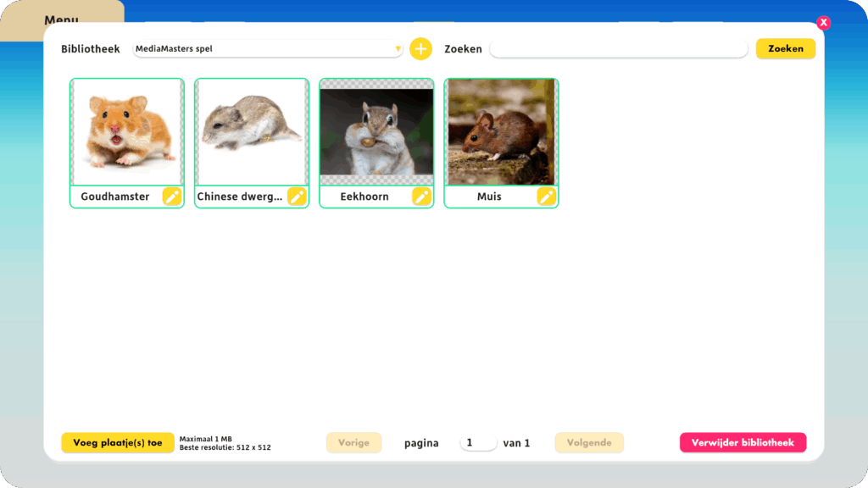Close the dialog with the pink X
868x488 pixels.
coord(823,23)
